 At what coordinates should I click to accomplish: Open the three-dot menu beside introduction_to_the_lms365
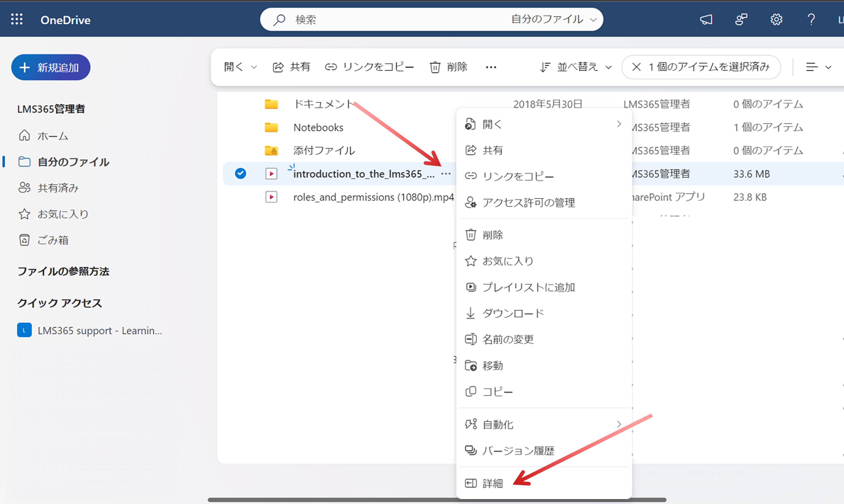coord(446,174)
